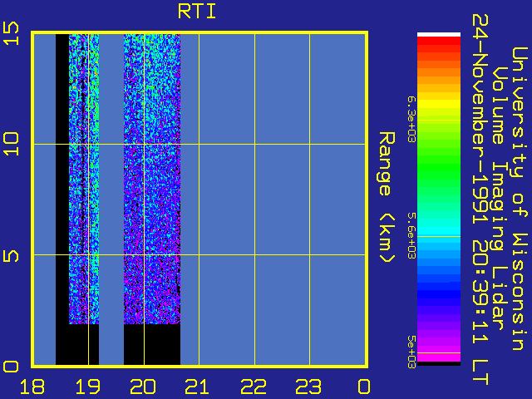
Task: Click the lidar data strip near hour 19
Action: (x=84, y=179)
